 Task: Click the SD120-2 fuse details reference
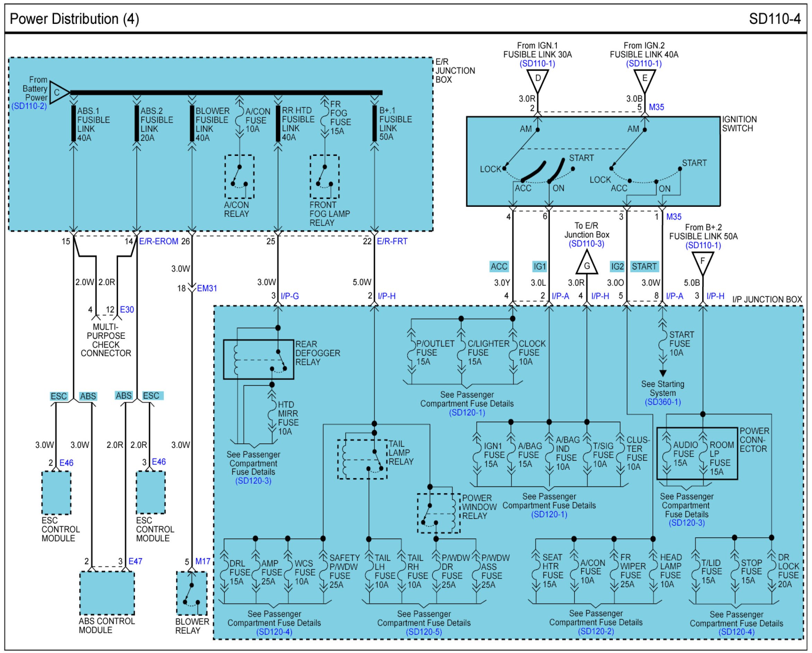click(x=596, y=632)
